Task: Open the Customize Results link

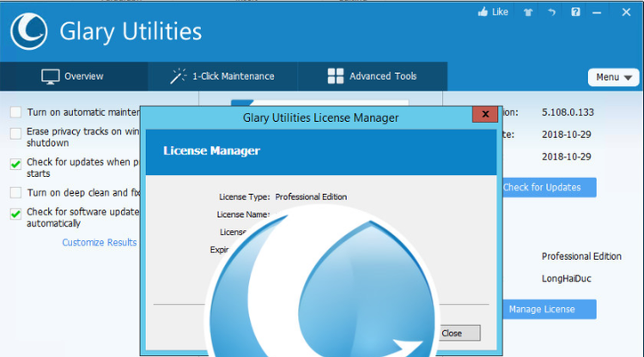Action: [x=99, y=243]
